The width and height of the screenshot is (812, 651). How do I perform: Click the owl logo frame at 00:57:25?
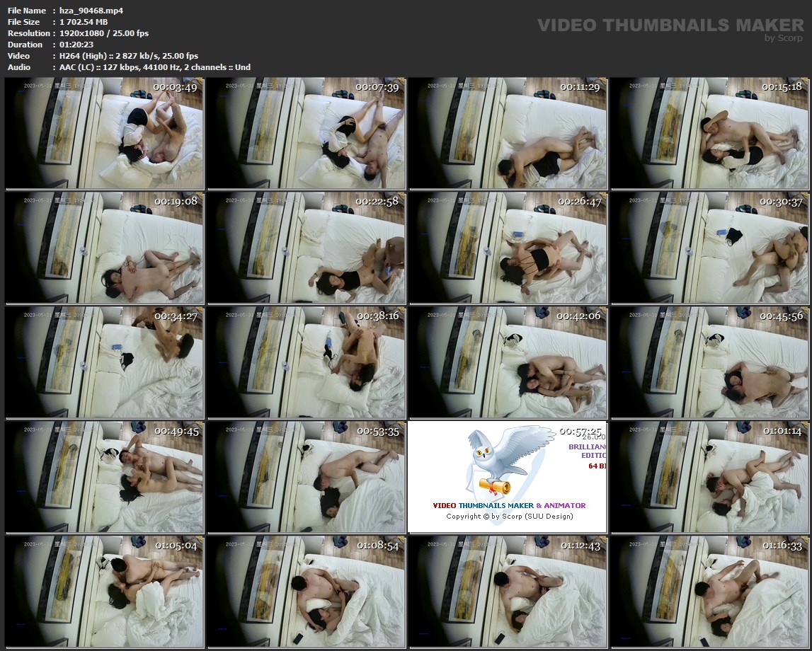point(508,477)
